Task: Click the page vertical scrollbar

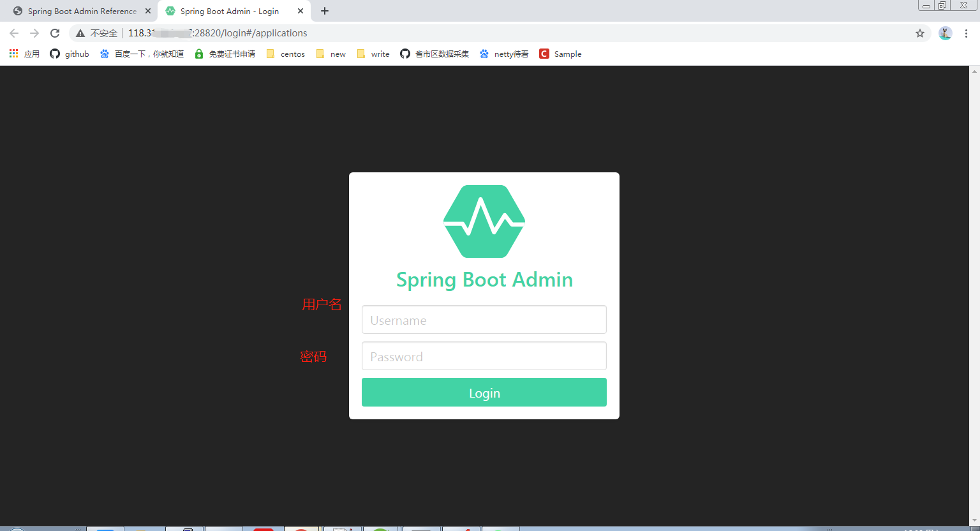Action: click(974, 295)
